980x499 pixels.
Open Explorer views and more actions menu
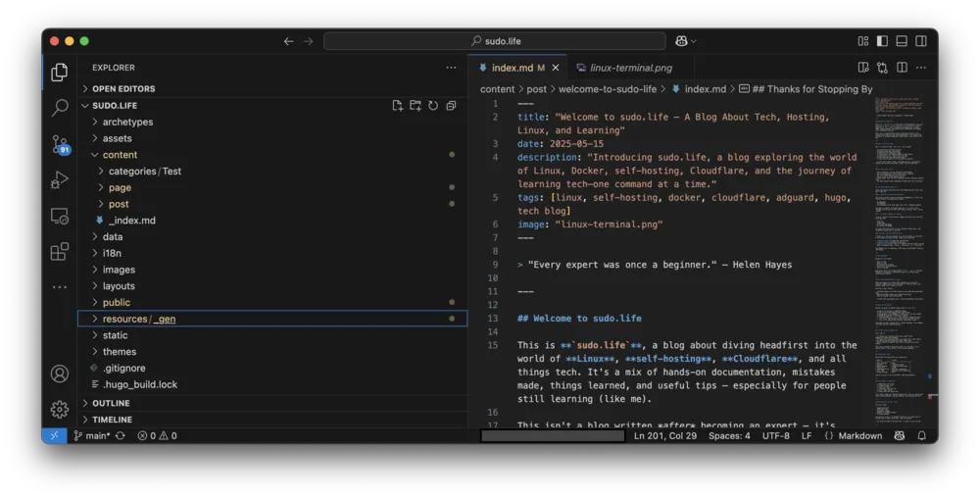click(451, 68)
